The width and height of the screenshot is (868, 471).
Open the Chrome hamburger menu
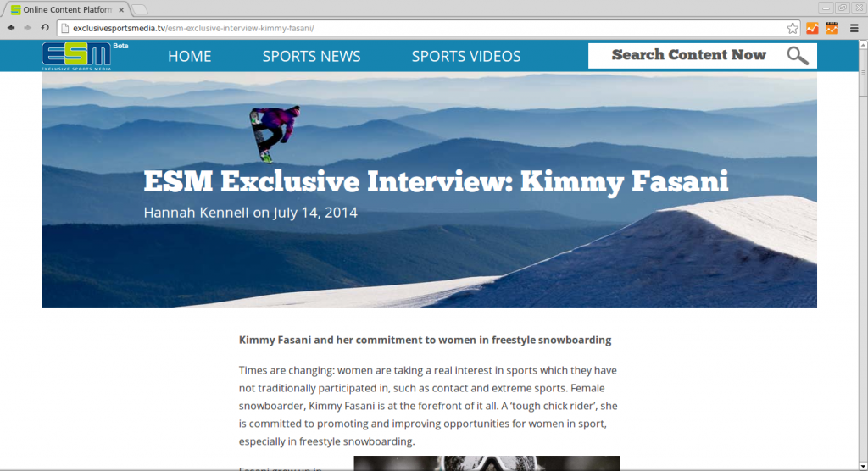click(854, 28)
